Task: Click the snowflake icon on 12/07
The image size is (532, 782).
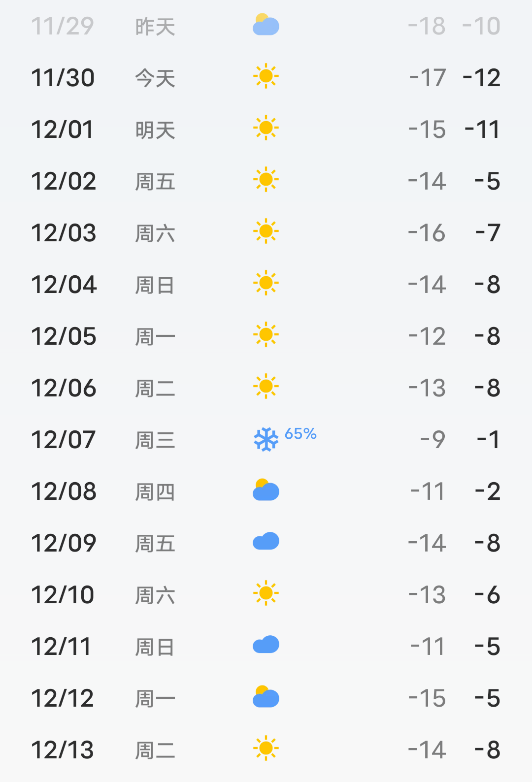Action: (x=266, y=439)
